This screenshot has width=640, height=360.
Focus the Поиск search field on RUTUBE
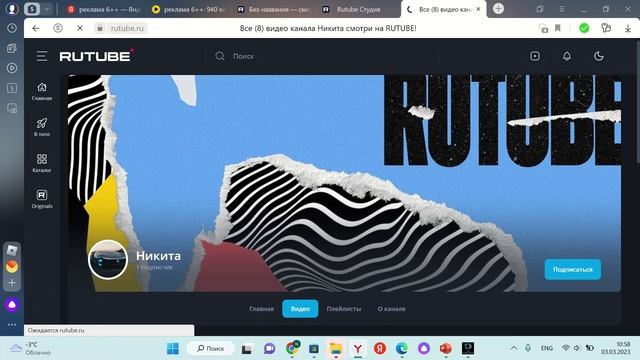click(322, 56)
